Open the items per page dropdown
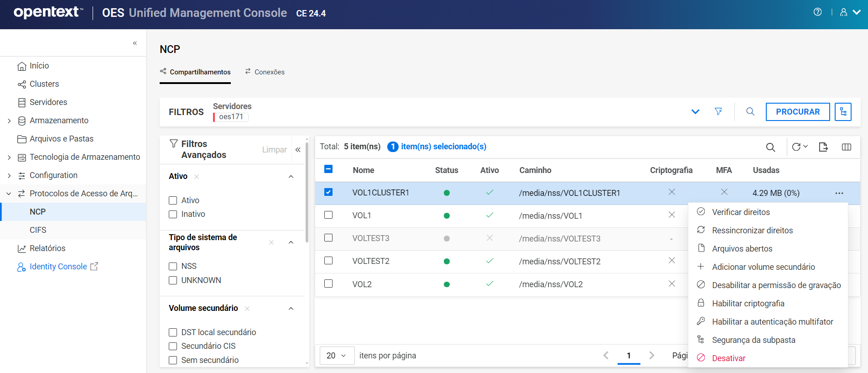The width and height of the screenshot is (868, 373). coord(337,356)
